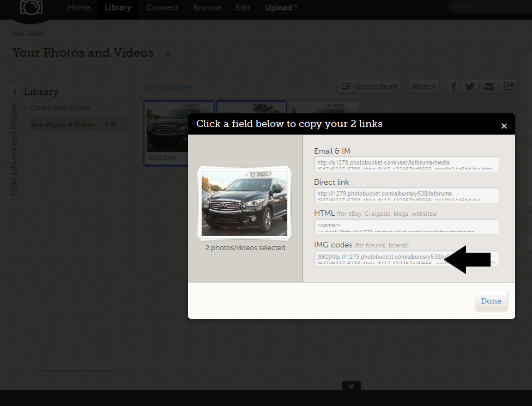This screenshot has height=406, width=532.
Task: Open the Upload menu
Action: click(281, 8)
